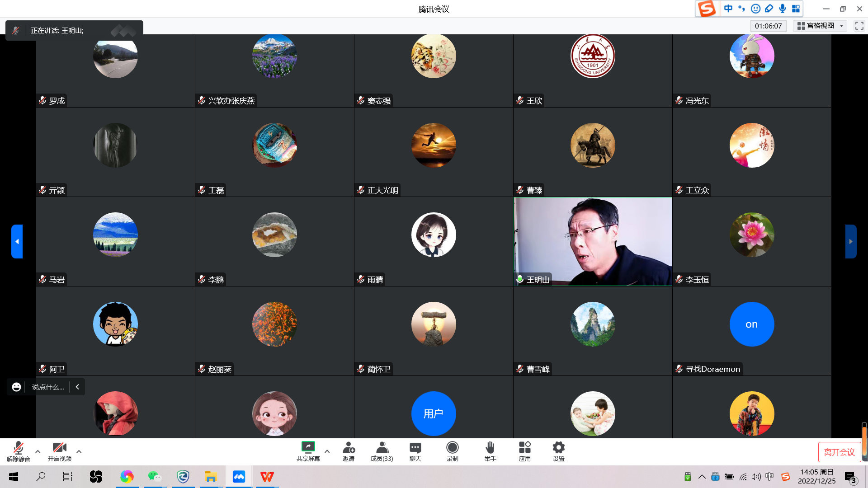The width and height of the screenshot is (868, 488).
Task: Collapse the quick chat bar arrow
Action: [77, 387]
